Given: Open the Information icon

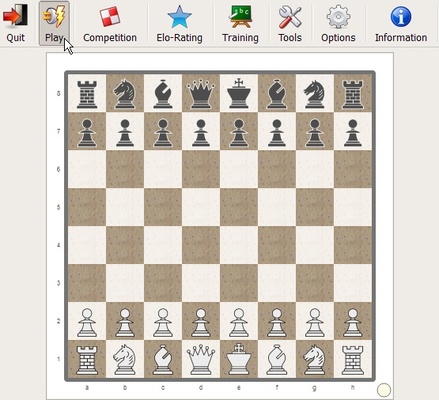Looking at the screenshot, I should tap(401, 17).
